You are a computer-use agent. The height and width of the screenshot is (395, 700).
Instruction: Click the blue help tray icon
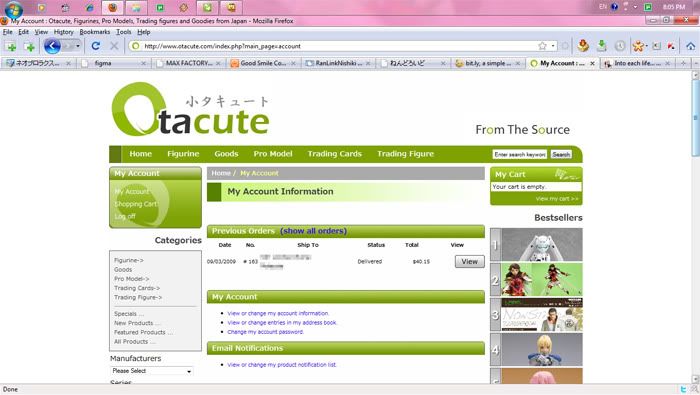pos(615,7)
